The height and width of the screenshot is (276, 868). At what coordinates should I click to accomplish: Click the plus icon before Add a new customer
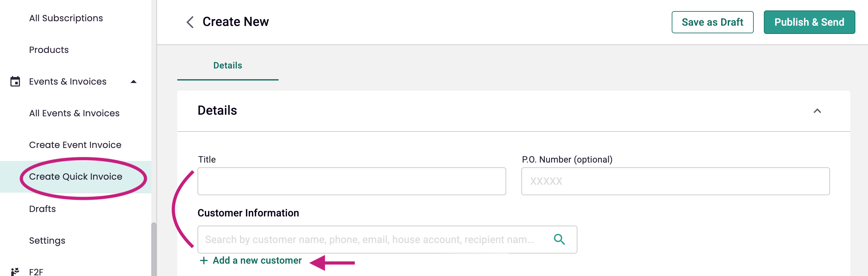pos(204,260)
